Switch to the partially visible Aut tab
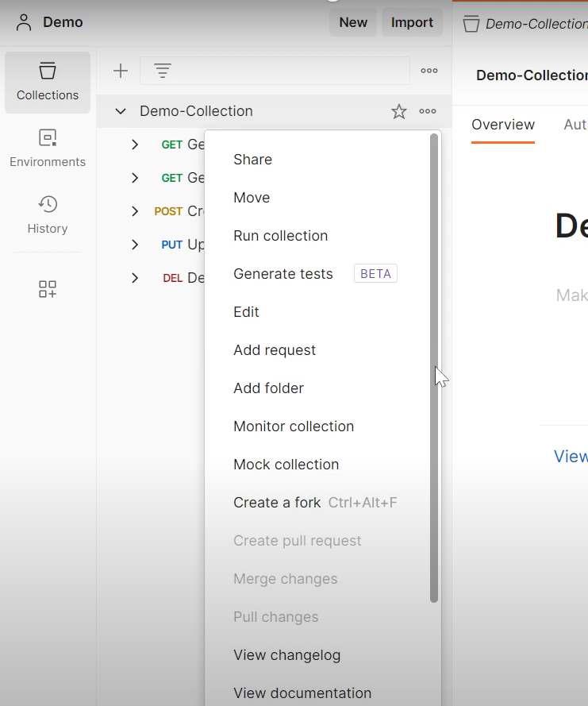 coord(575,125)
